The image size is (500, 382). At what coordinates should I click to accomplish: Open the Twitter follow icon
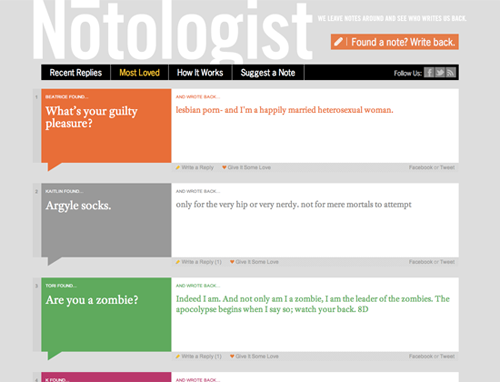[440, 72]
